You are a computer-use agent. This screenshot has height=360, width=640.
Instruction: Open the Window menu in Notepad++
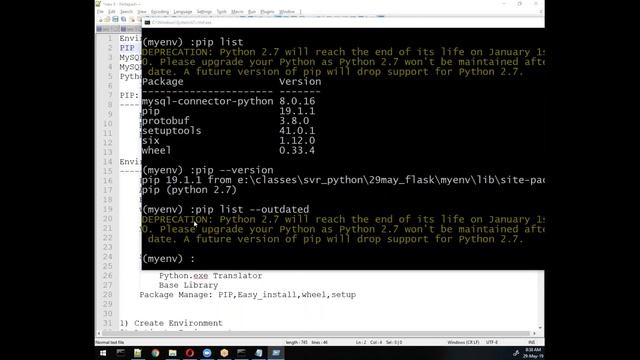pyautogui.click(x=287, y=12)
